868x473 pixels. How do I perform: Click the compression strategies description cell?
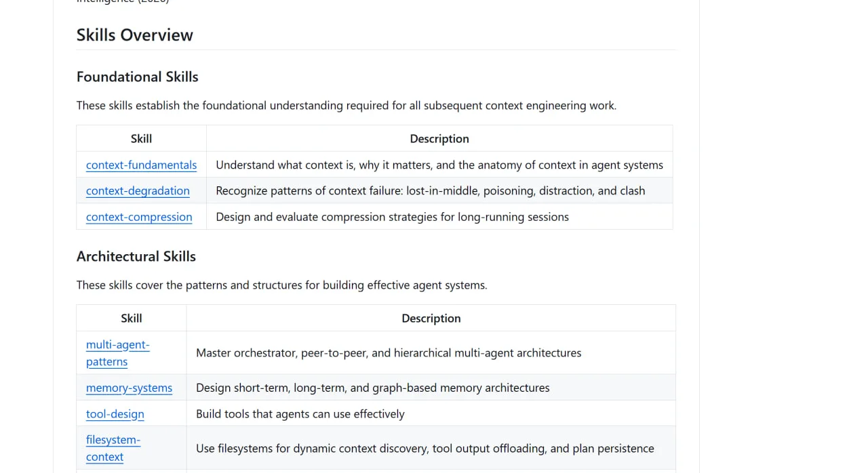point(439,217)
